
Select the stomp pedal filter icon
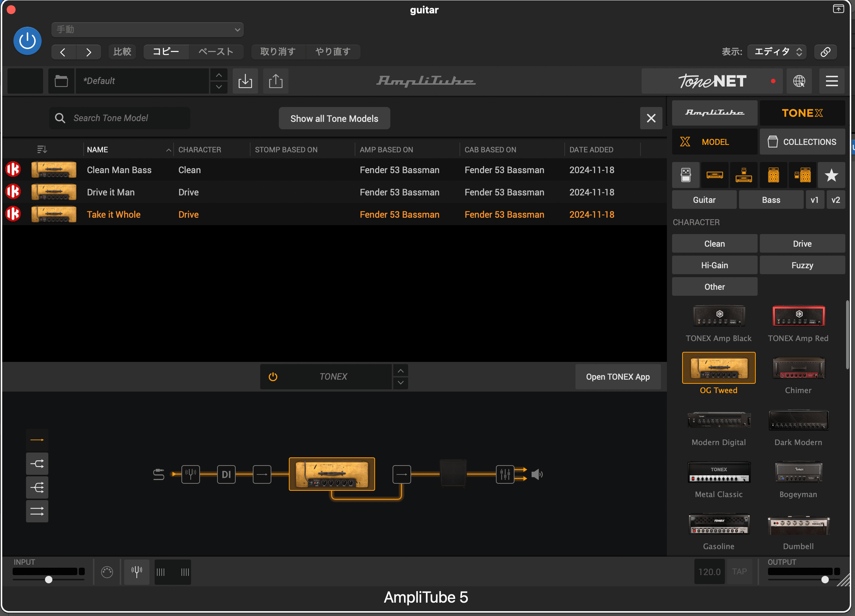click(x=685, y=175)
